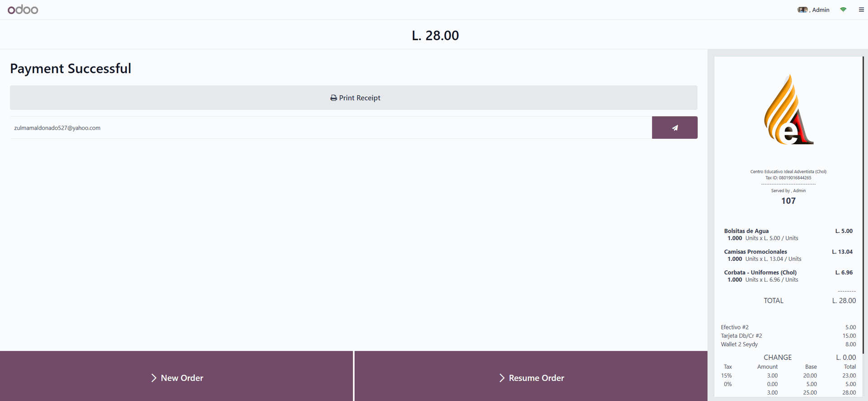Click the Print Receipt button
Viewport: 868px width, 401px height.
(354, 98)
